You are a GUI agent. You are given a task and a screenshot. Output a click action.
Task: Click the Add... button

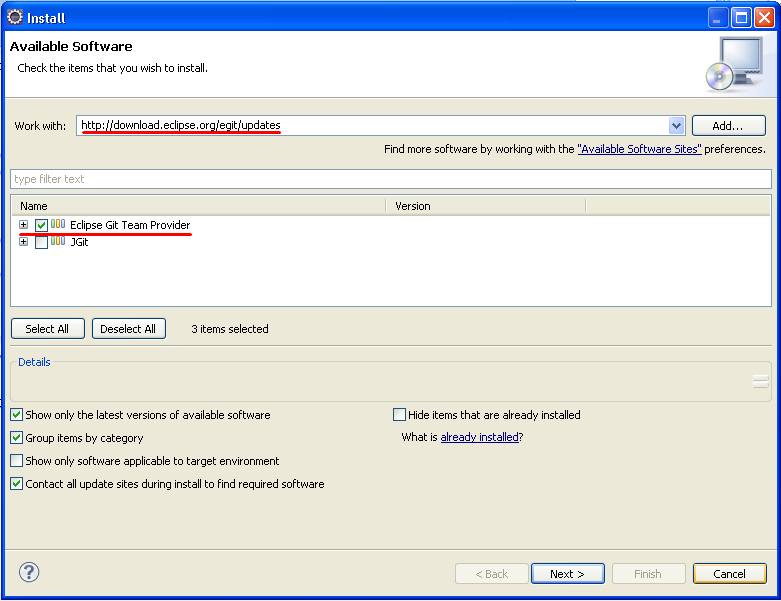pos(728,125)
